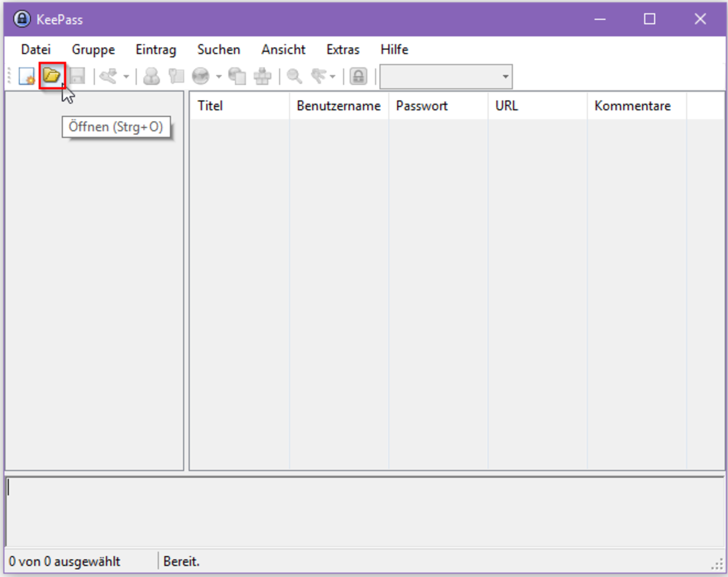Sort by the Benutzername column header

coord(339,106)
